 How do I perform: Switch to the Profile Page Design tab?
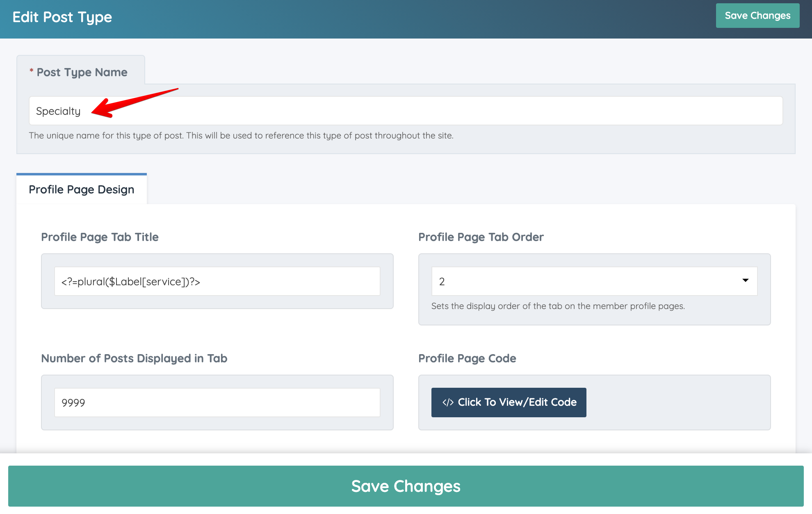point(82,189)
